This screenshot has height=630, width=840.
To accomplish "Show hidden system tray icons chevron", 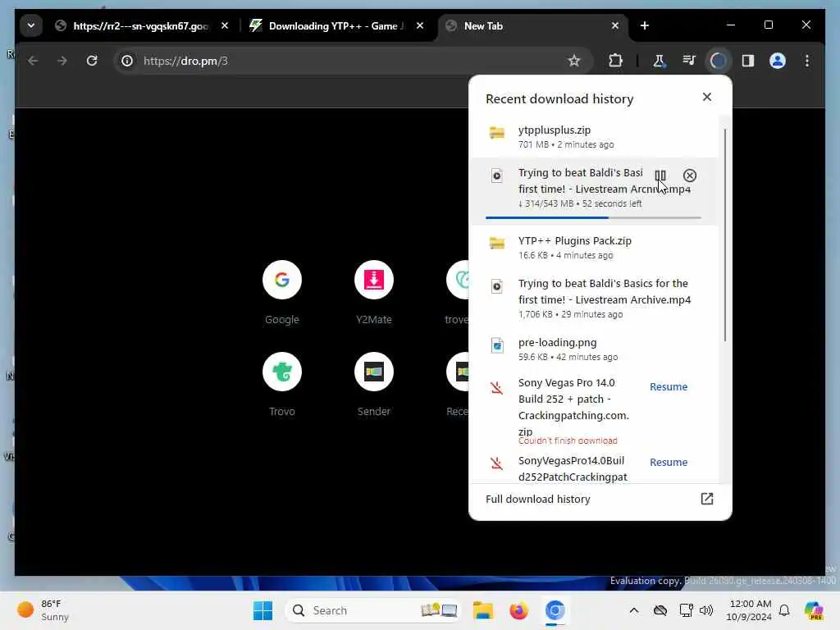I will click(634, 610).
